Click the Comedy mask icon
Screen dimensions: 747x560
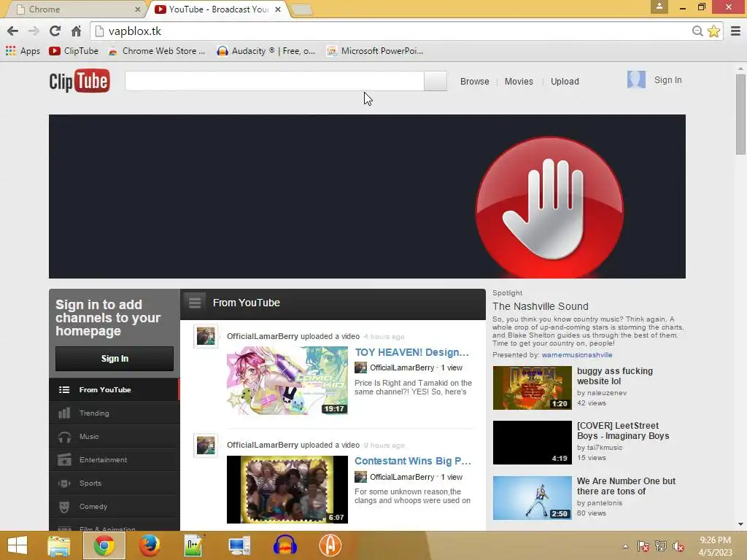[x=64, y=507]
